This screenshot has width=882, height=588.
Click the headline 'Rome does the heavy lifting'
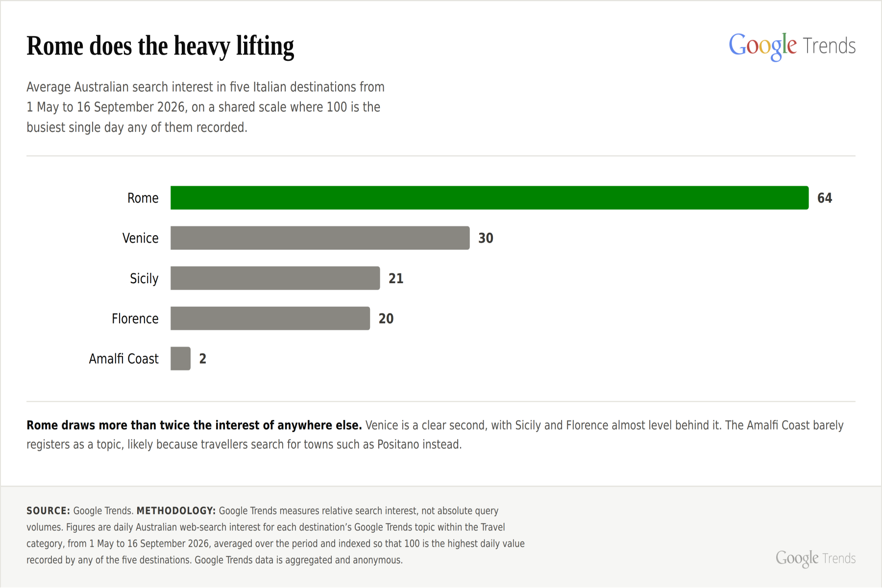tap(160, 47)
